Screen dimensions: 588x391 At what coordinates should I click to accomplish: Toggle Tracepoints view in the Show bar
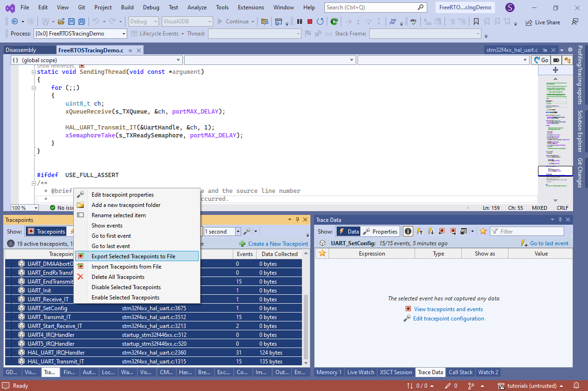(46, 231)
